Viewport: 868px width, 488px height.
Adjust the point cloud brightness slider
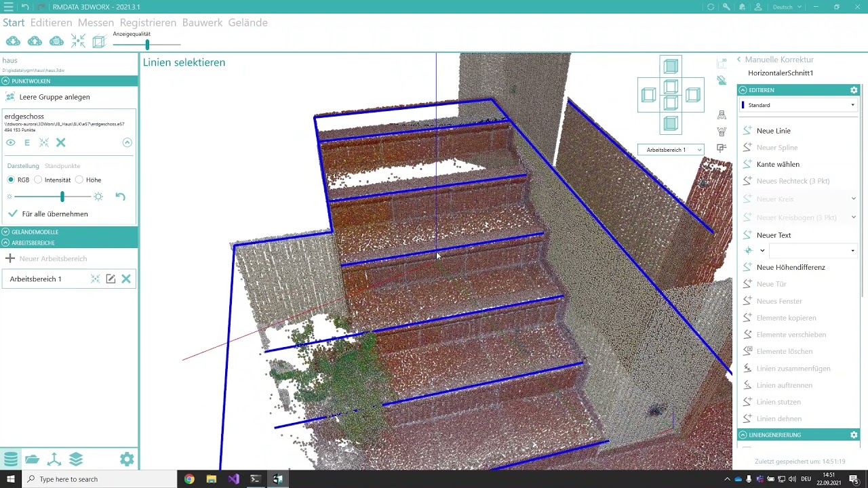(62, 197)
